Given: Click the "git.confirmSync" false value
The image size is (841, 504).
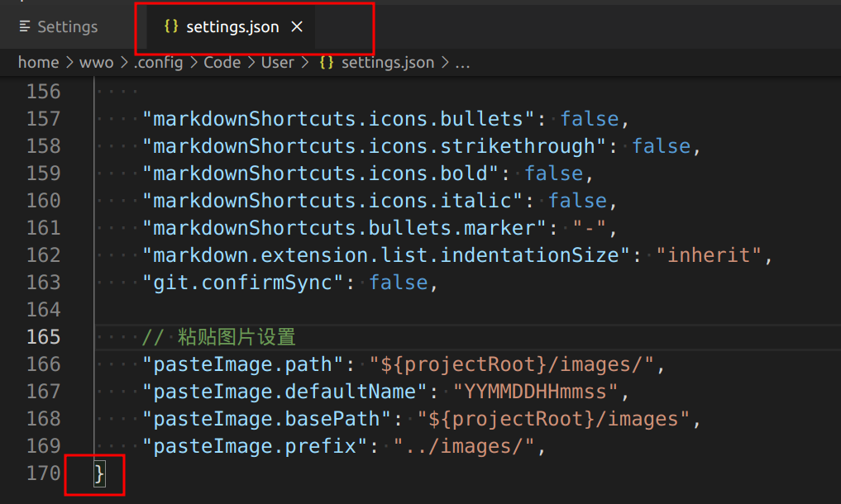Looking at the screenshot, I should [x=399, y=283].
